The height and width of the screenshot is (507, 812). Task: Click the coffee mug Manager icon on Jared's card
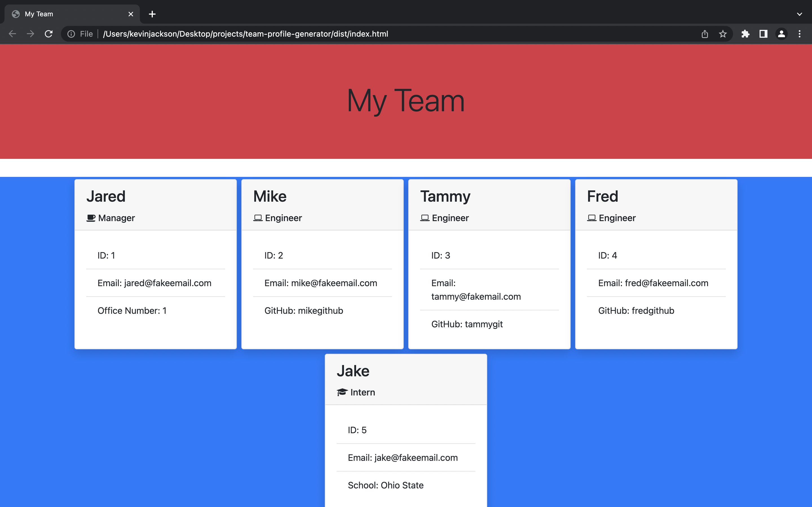click(91, 218)
